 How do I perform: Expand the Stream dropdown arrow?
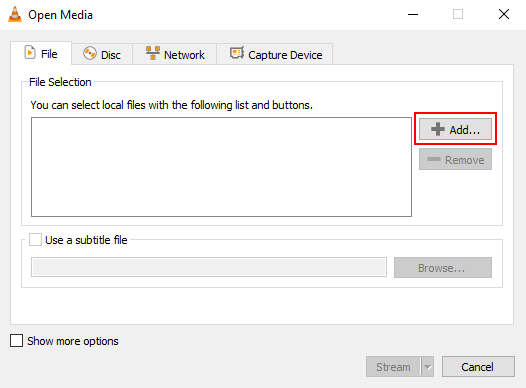tap(427, 367)
